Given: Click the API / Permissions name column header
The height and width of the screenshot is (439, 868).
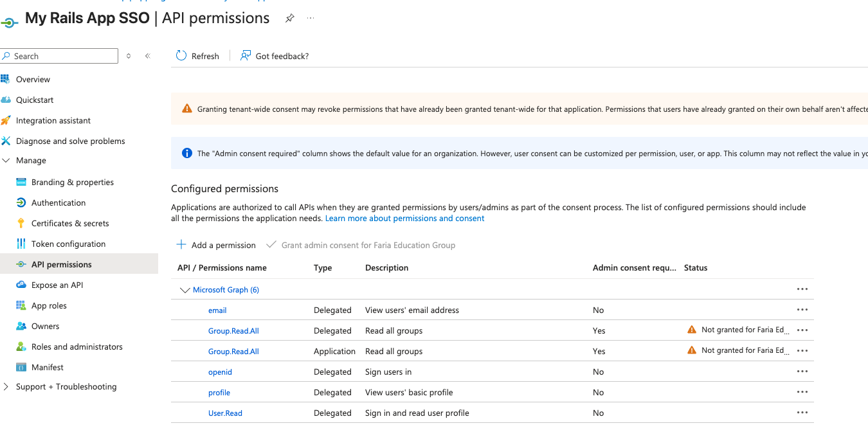Looking at the screenshot, I should pyautogui.click(x=222, y=268).
